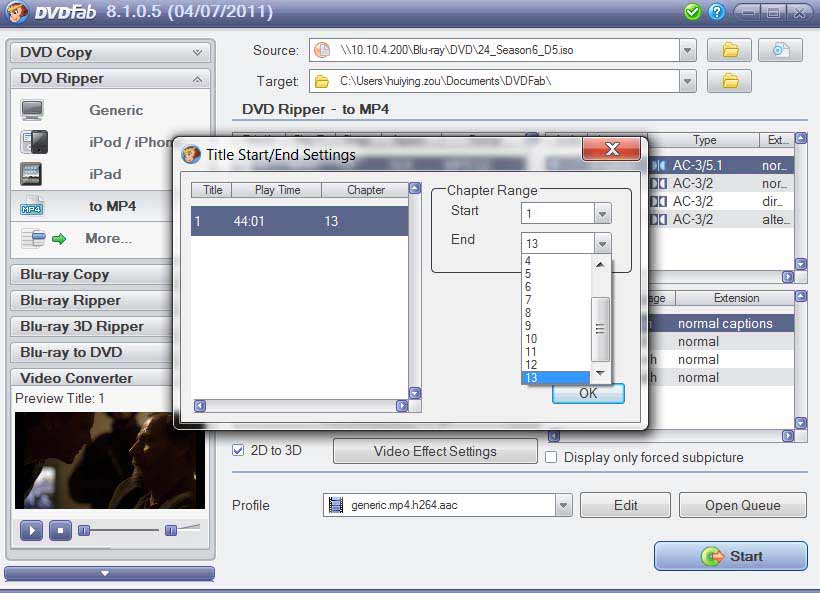
Task: Expand the bottom sidebar arrow bar
Action: (x=109, y=574)
